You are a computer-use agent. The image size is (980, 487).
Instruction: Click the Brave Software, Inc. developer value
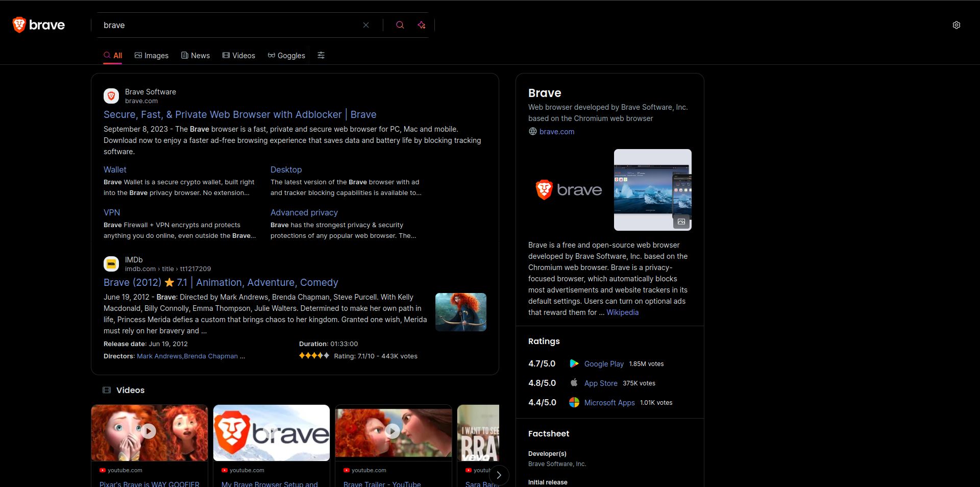point(557,464)
